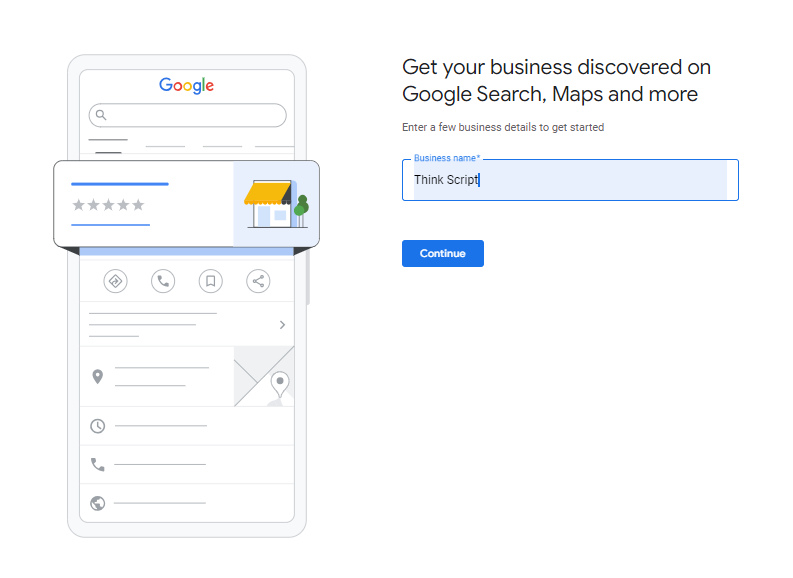Click the directions icon in the phone mockup
Viewport: 793px width, 578px height.
pyautogui.click(x=115, y=281)
